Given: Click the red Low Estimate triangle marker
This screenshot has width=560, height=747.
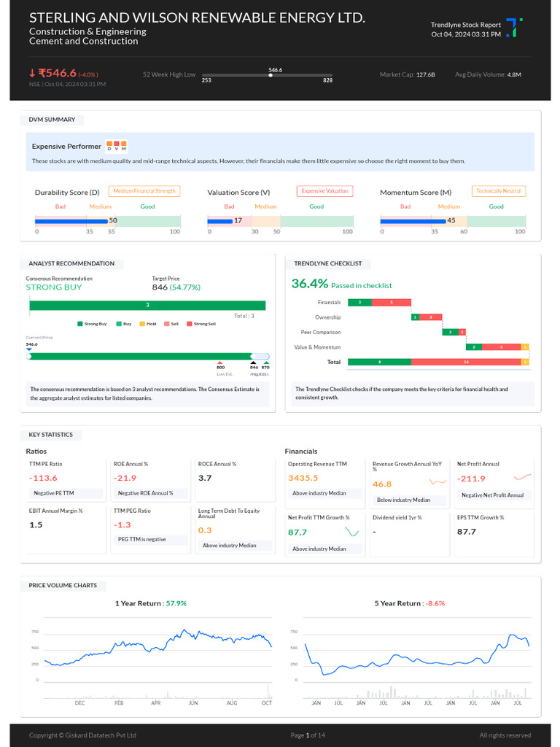Looking at the screenshot, I should (x=220, y=363).
